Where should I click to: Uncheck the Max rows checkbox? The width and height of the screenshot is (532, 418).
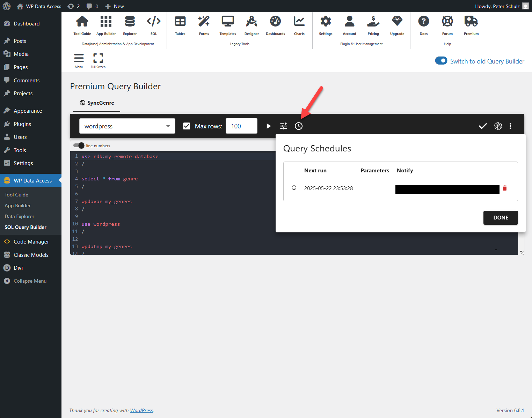[x=187, y=126]
